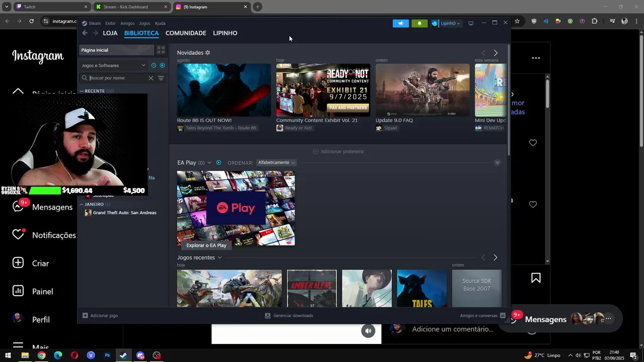Show next Novidades items
The width and height of the screenshot is (644, 362).
point(496,53)
